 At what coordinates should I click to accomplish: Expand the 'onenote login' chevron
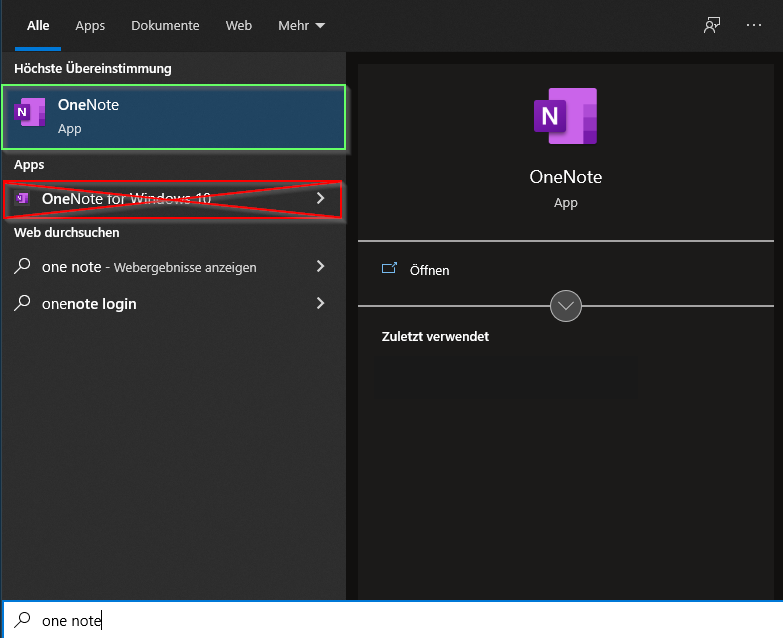click(x=321, y=303)
